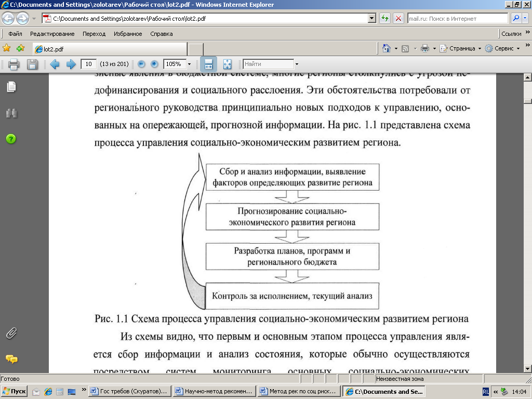The image size is (532, 399).
Task: Launch Internet Explorer from quick launch
Action: pyautogui.click(x=48, y=392)
